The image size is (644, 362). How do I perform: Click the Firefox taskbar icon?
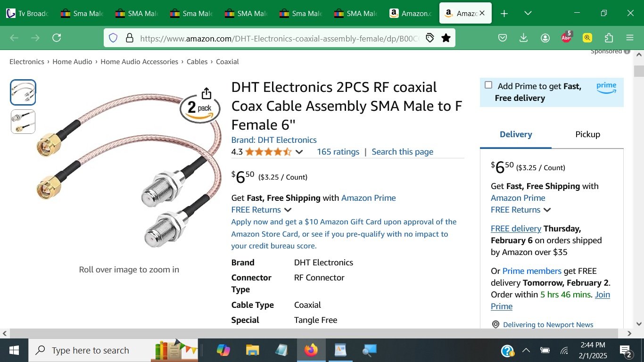click(311, 350)
